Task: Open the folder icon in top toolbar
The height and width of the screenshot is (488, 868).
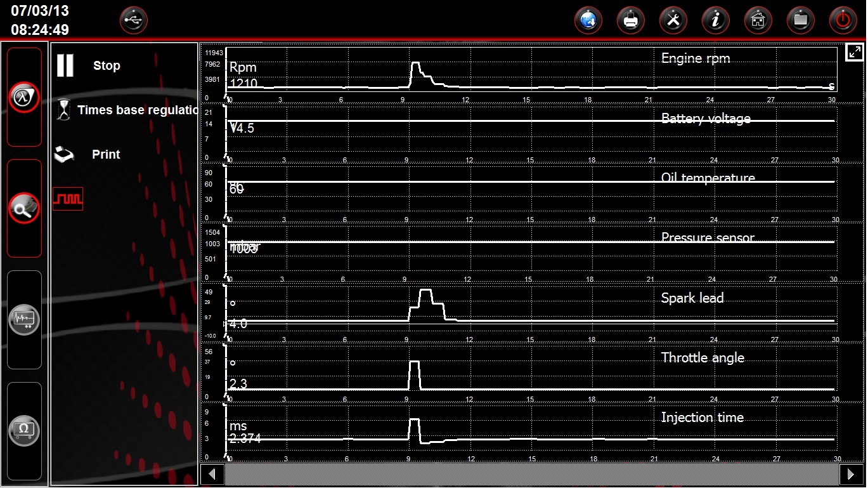Action: click(800, 21)
